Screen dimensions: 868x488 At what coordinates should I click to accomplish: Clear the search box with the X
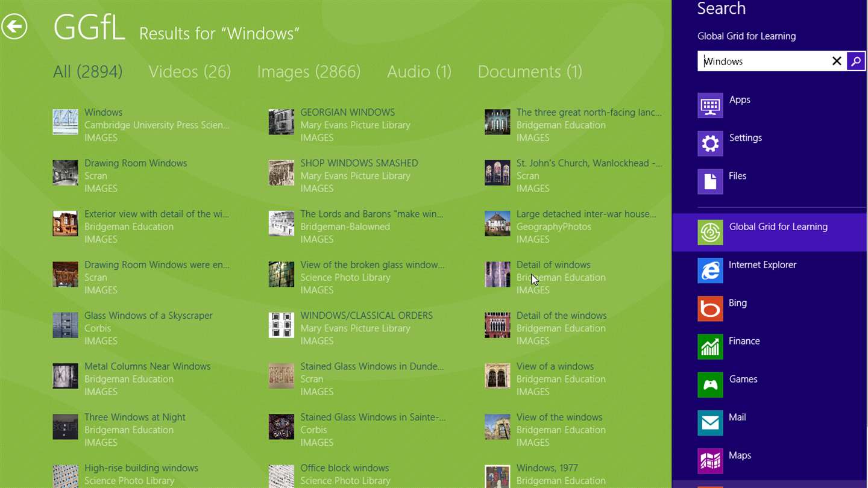click(x=837, y=61)
